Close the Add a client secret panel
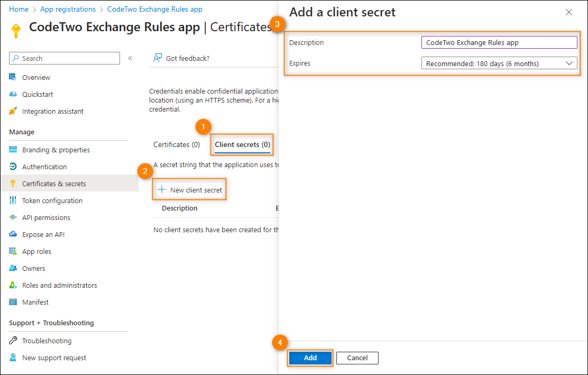The image size is (588, 375). [x=569, y=12]
